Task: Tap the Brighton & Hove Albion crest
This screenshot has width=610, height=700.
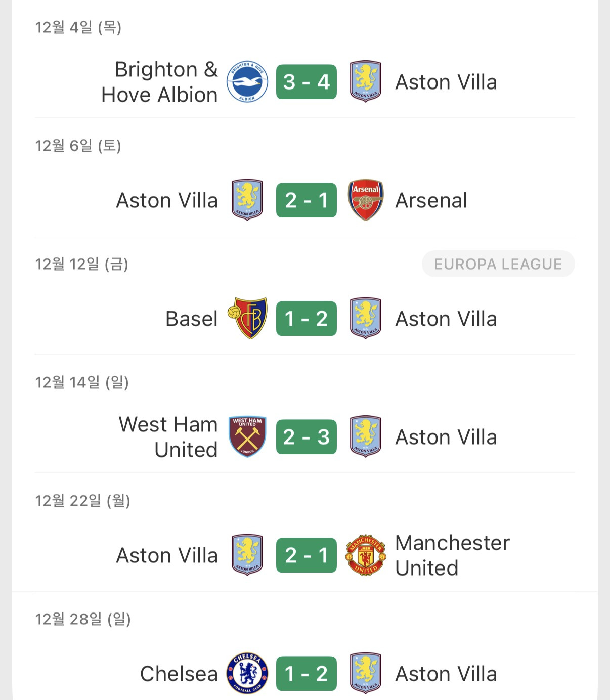Action: click(x=247, y=82)
